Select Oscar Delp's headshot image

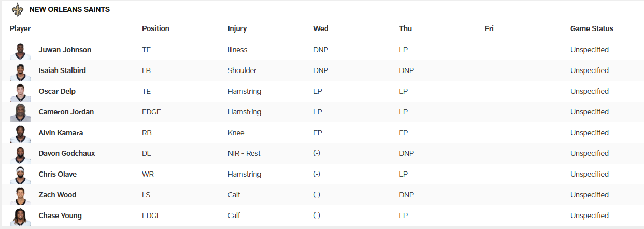(20, 92)
